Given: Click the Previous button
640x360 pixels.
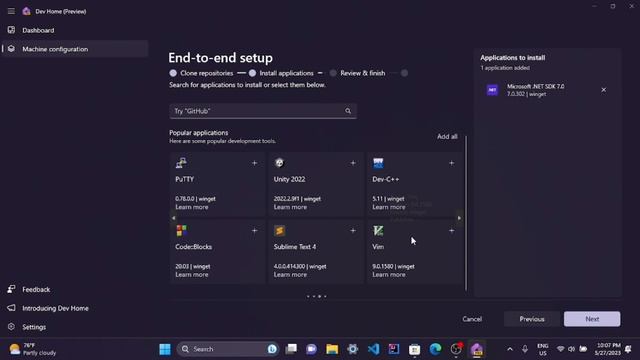Looking at the screenshot, I should [x=531, y=319].
